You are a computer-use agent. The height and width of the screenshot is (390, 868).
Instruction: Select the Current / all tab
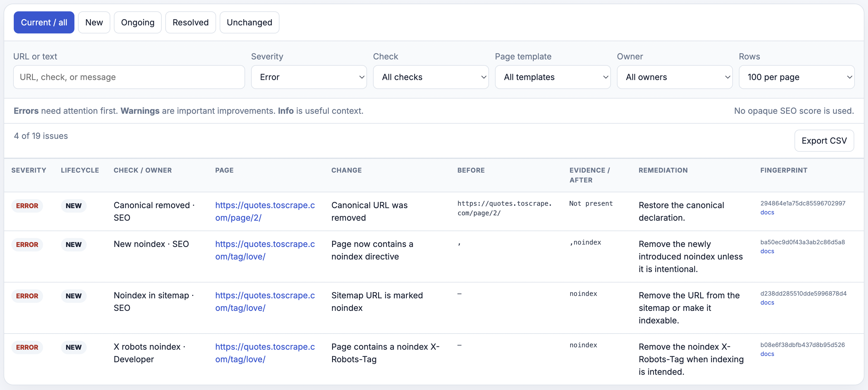point(44,22)
